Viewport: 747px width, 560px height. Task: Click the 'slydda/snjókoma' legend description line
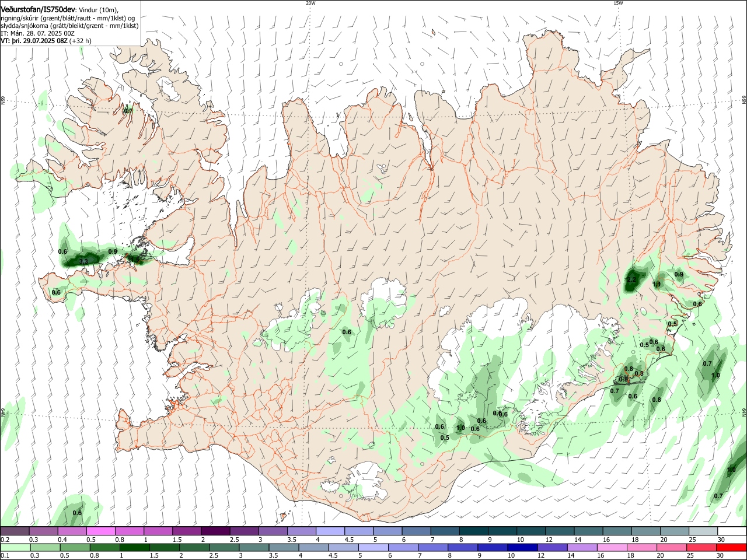coord(69,26)
